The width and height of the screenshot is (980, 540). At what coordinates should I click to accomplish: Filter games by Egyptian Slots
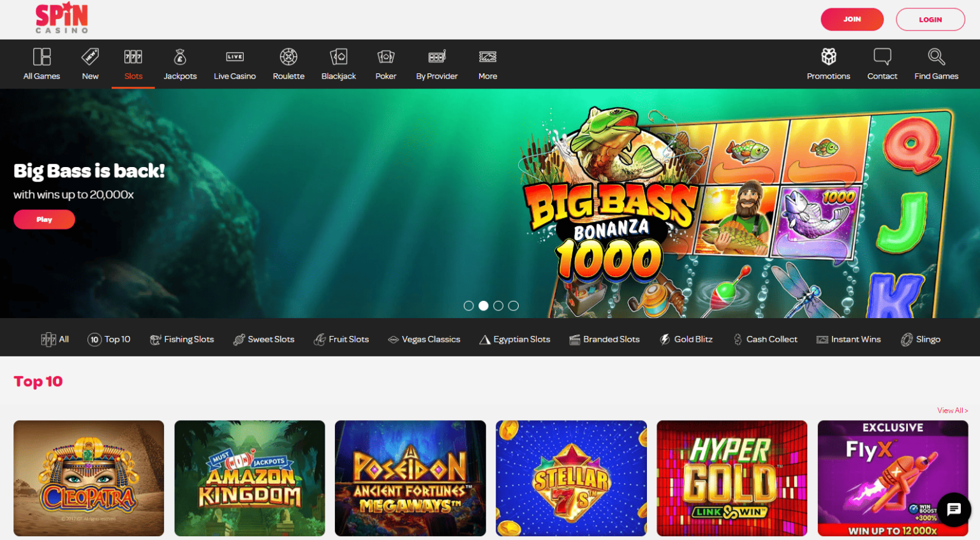(x=514, y=339)
